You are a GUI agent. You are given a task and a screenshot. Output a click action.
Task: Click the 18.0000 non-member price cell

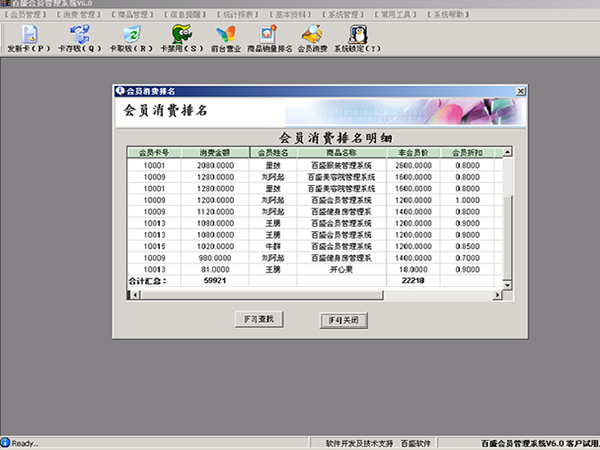(x=413, y=269)
